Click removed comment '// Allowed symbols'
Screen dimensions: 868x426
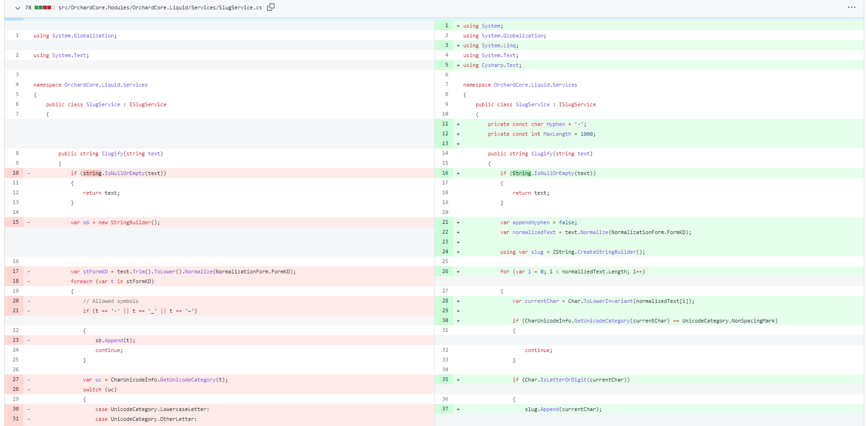[111, 301]
